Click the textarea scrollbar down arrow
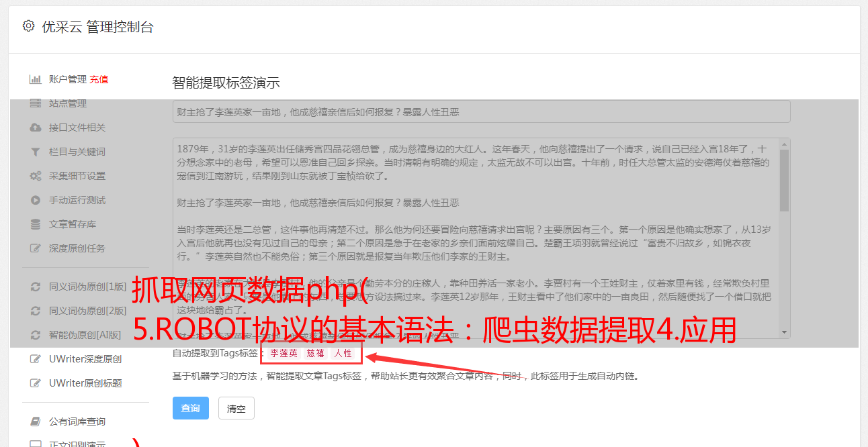Image resolution: width=868 pixels, height=447 pixels. (785, 333)
